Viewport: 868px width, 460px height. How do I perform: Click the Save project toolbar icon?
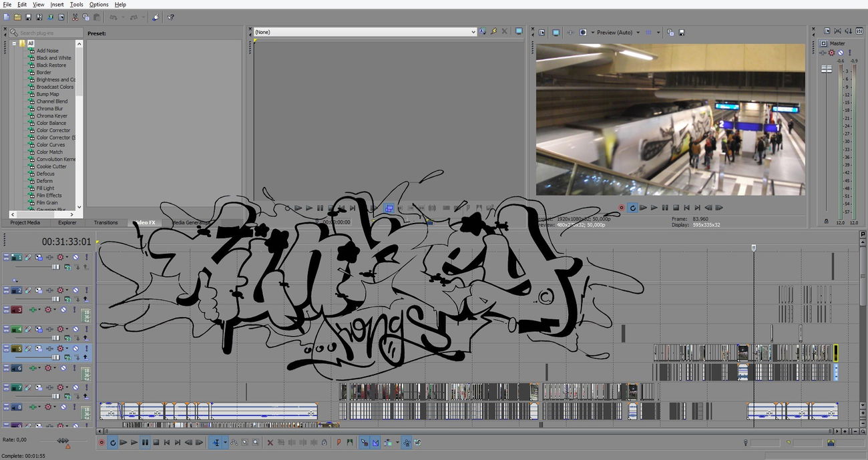(28, 17)
